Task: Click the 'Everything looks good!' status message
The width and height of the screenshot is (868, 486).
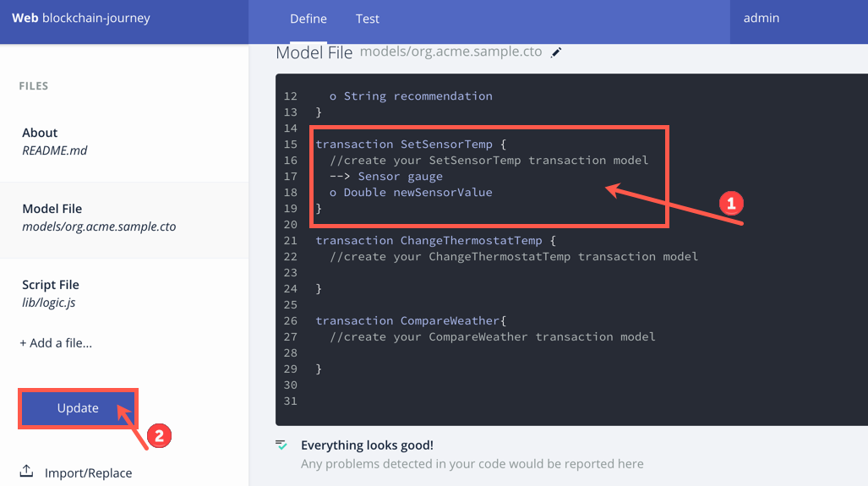Action: click(x=367, y=445)
